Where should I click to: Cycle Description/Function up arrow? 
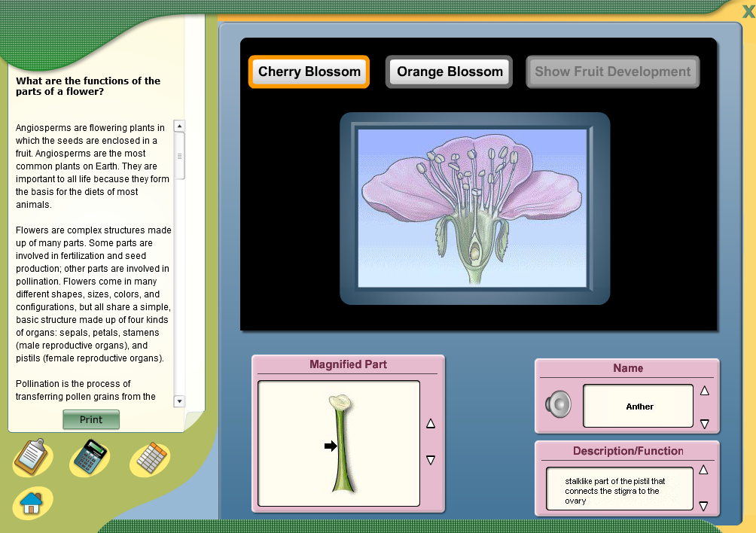pyautogui.click(x=703, y=470)
